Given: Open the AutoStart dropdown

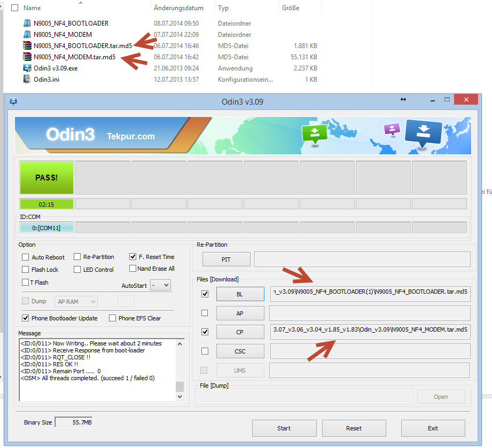Looking at the screenshot, I should (x=161, y=285).
